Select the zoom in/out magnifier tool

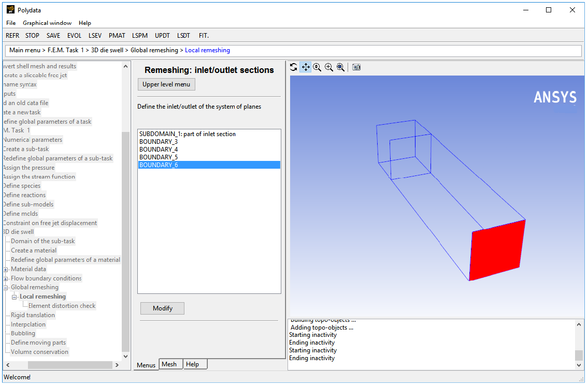click(x=317, y=67)
